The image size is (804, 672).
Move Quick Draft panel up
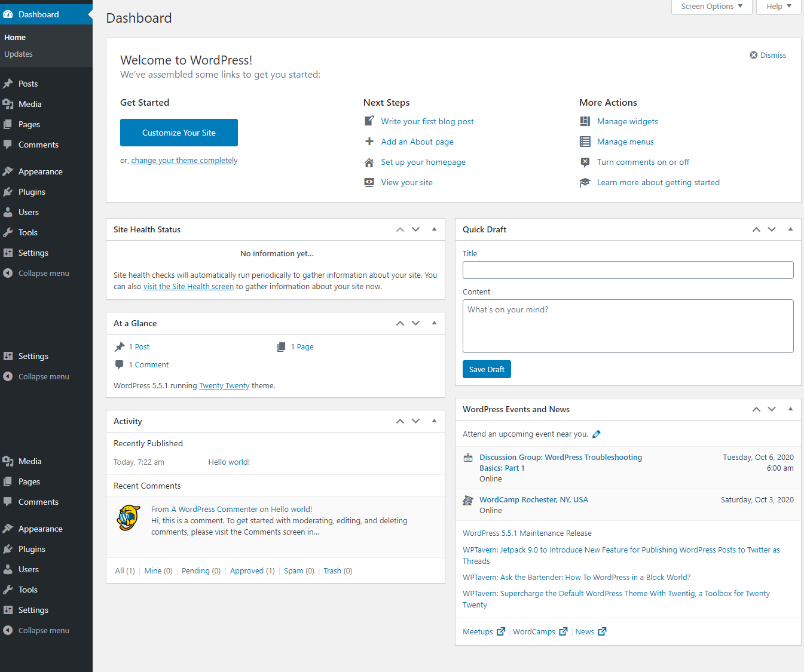[x=756, y=229]
